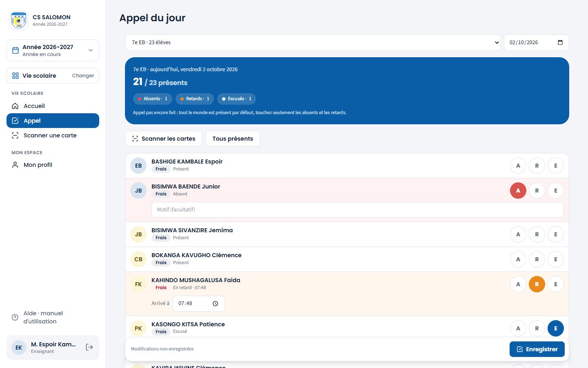The image size is (588, 368).
Task: Expand the Année 2026-2027 chevron
Action: tap(91, 50)
